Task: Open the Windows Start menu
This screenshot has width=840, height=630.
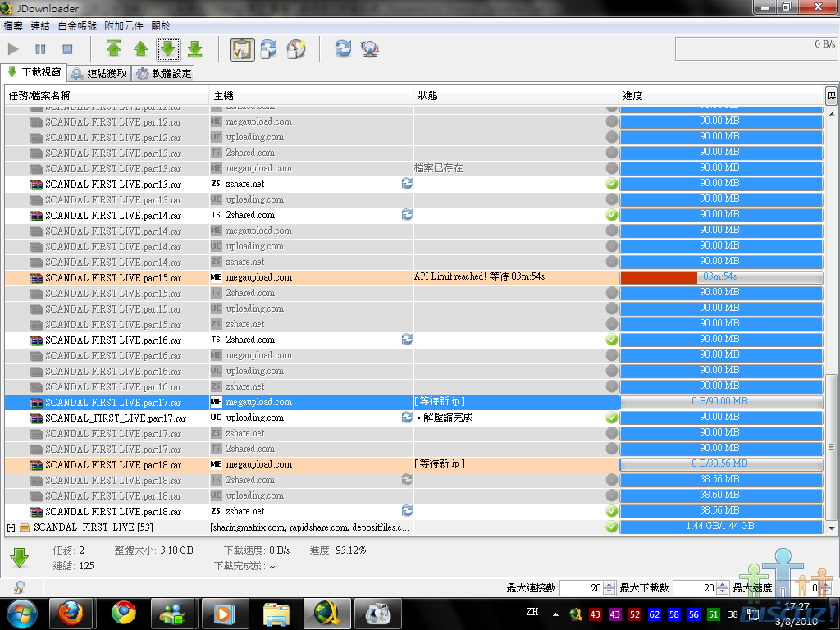Action: pyautogui.click(x=21, y=614)
